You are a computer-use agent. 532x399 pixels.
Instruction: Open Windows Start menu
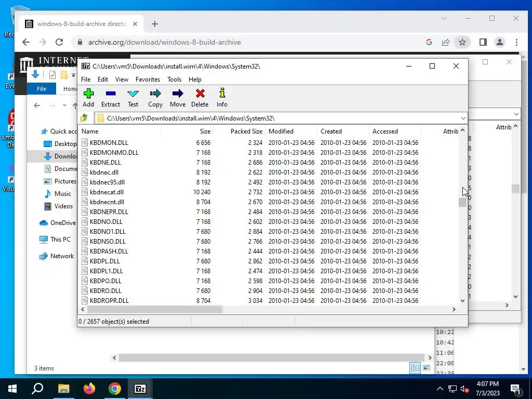[12, 389]
